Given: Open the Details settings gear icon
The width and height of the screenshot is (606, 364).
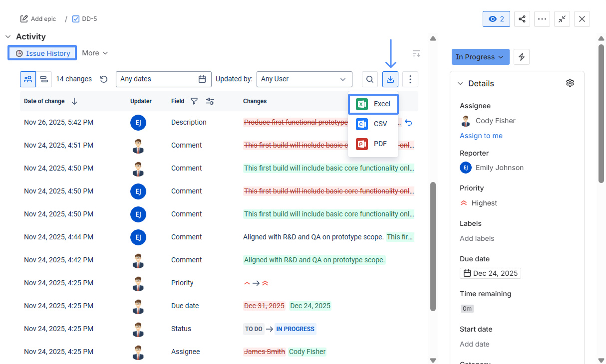Looking at the screenshot, I should (x=570, y=83).
